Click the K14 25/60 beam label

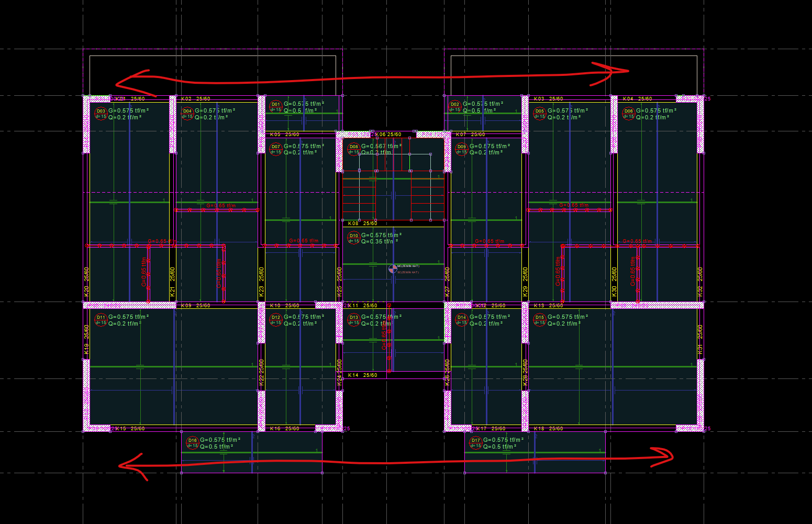coord(362,375)
